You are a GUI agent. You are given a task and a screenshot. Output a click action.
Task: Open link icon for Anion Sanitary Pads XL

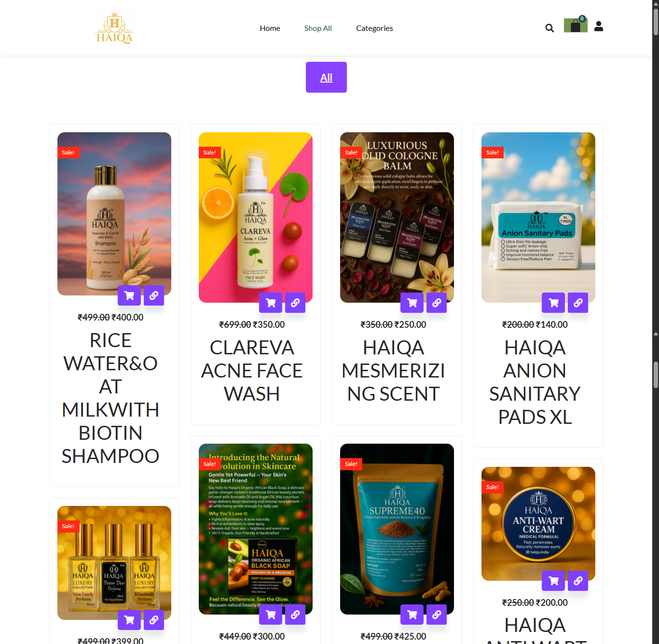click(x=578, y=303)
